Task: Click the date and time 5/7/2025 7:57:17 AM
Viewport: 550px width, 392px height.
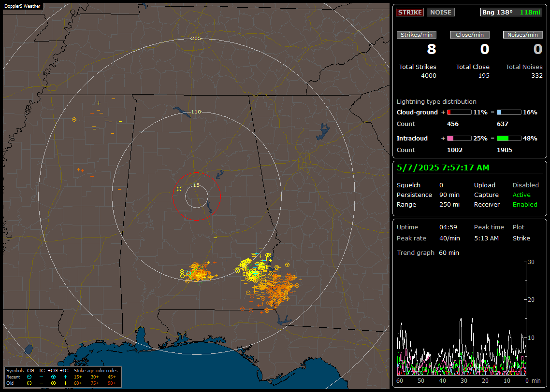Action: [443, 168]
